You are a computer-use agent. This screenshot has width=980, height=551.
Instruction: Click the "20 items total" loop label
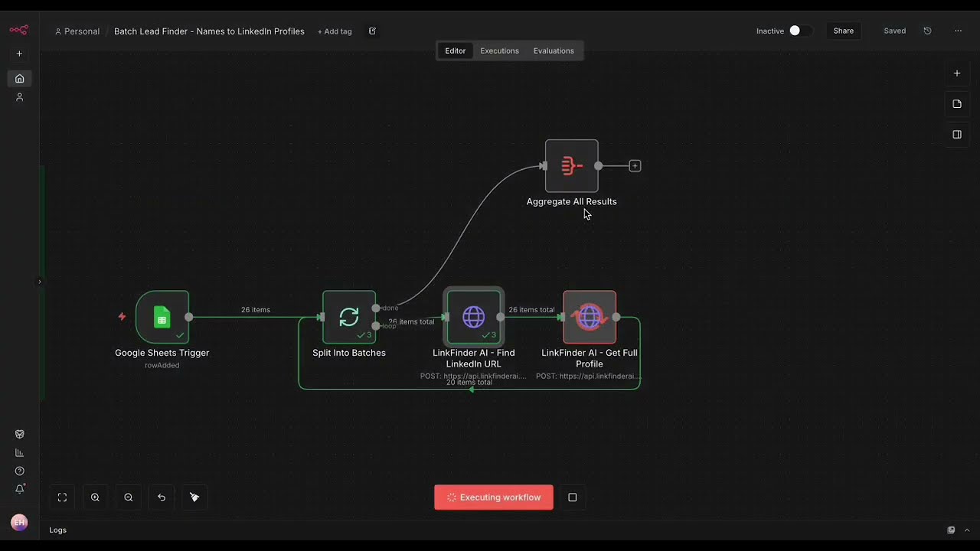click(469, 382)
